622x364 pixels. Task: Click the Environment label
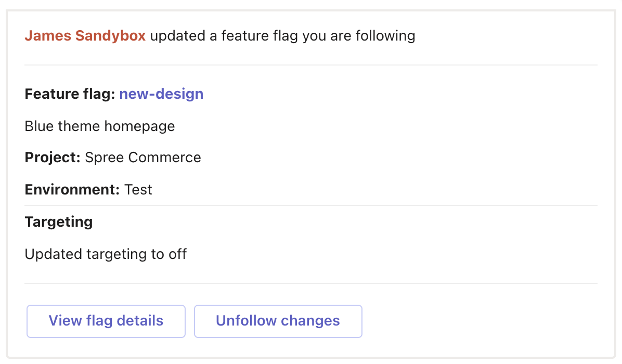tap(73, 189)
